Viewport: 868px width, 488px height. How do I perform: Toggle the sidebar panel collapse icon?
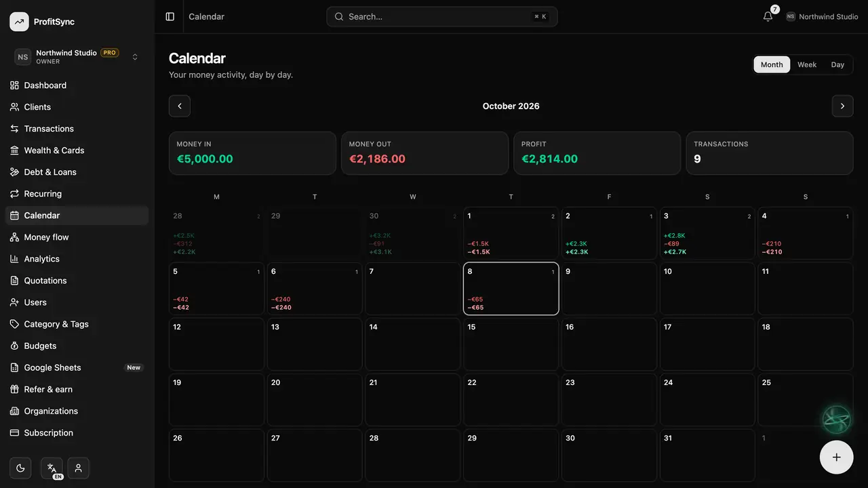click(x=170, y=16)
